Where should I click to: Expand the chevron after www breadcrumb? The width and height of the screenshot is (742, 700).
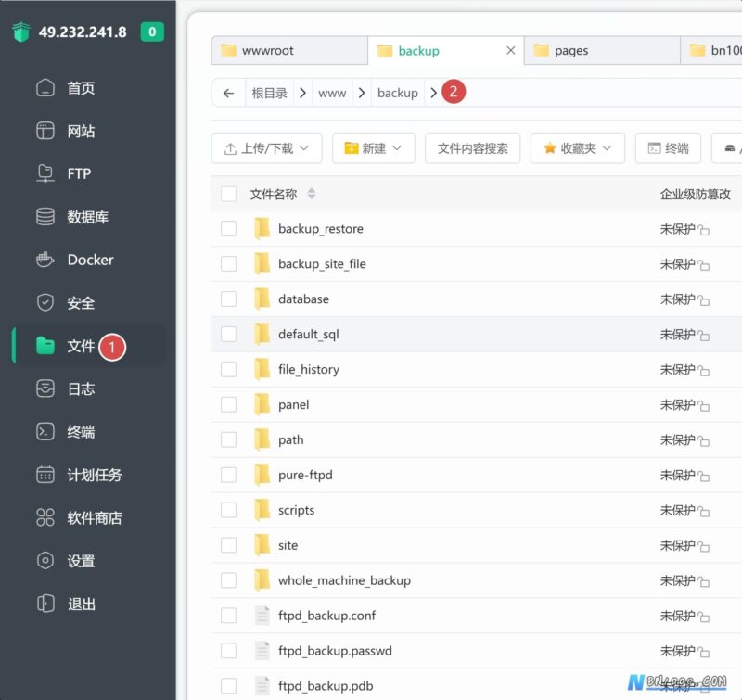coord(362,93)
